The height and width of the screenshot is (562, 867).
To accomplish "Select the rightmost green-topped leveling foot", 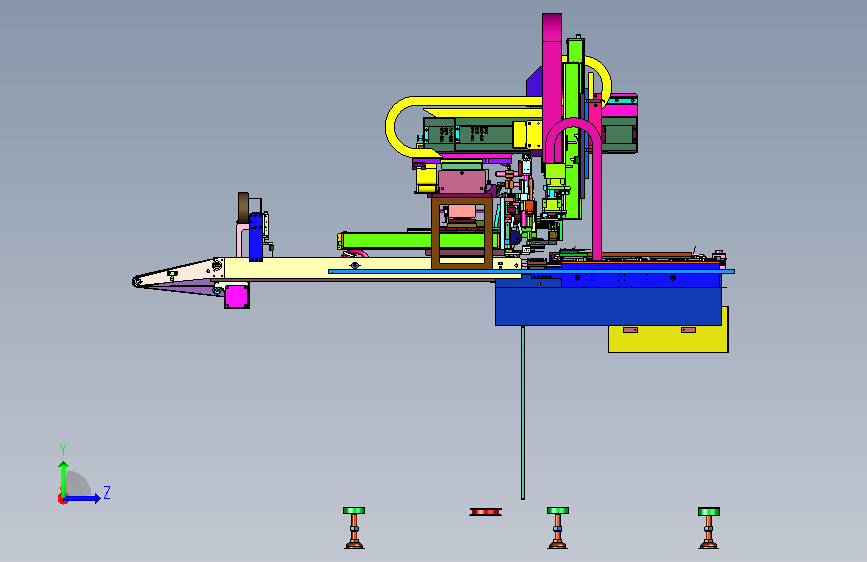I will (708, 528).
